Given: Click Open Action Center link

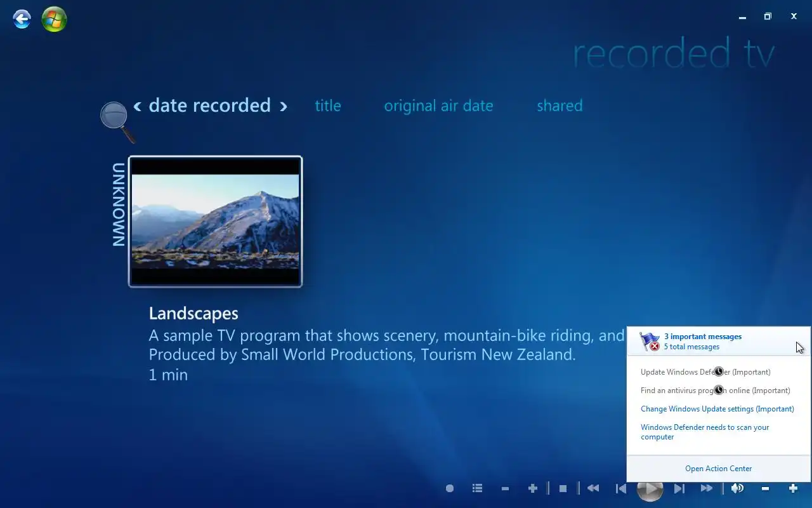Looking at the screenshot, I should pos(718,469).
